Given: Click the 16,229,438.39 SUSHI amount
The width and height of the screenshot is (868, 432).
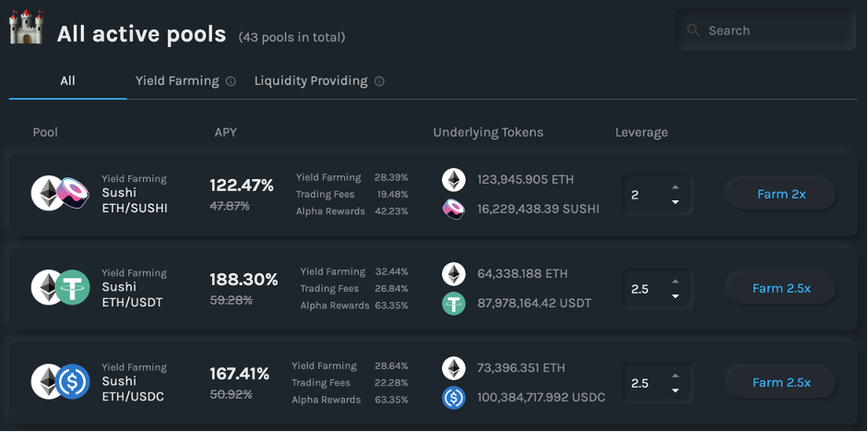Looking at the screenshot, I should click(x=538, y=210).
